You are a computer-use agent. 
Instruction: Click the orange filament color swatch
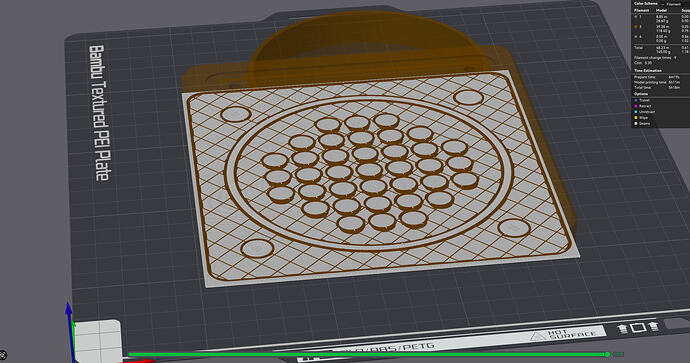(x=636, y=27)
